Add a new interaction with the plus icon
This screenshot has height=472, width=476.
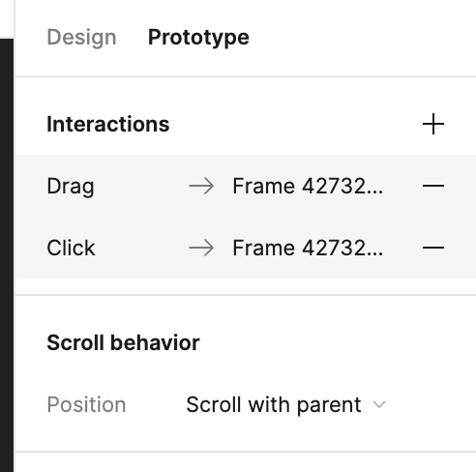(433, 124)
